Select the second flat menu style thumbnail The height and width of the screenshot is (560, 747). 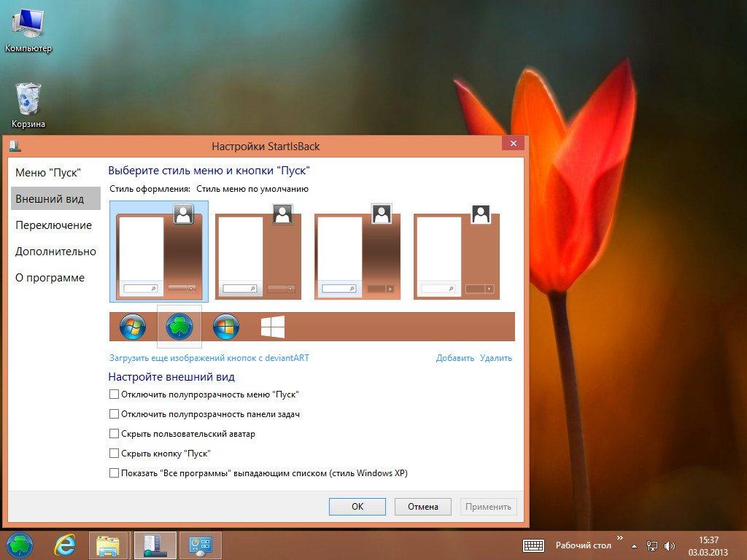[258, 252]
